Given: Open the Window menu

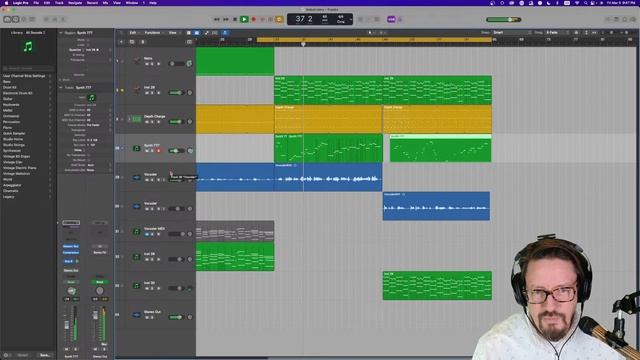Looking at the screenshot, I should [131, 3].
